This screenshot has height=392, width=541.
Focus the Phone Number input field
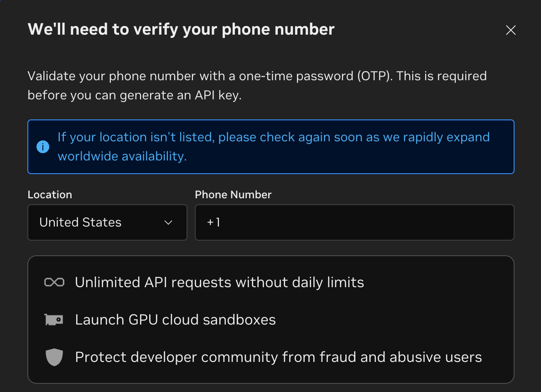point(355,222)
